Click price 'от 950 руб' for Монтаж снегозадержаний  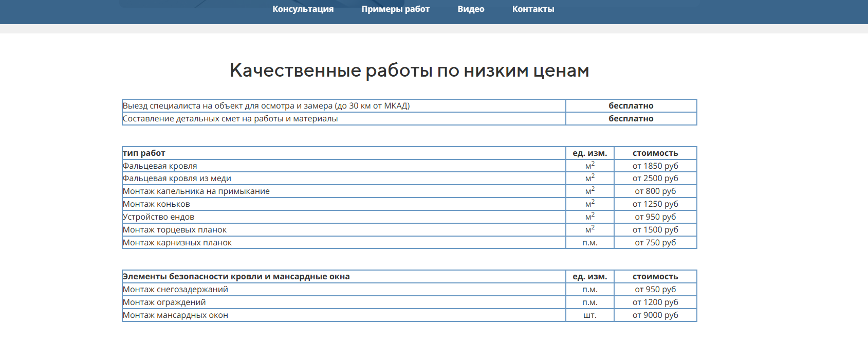655,289
